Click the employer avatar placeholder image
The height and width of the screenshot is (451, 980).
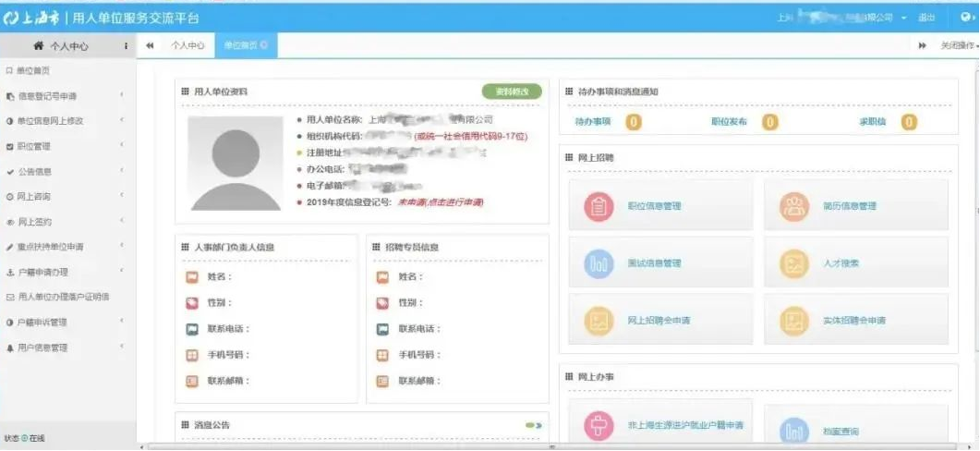(236, 164)
